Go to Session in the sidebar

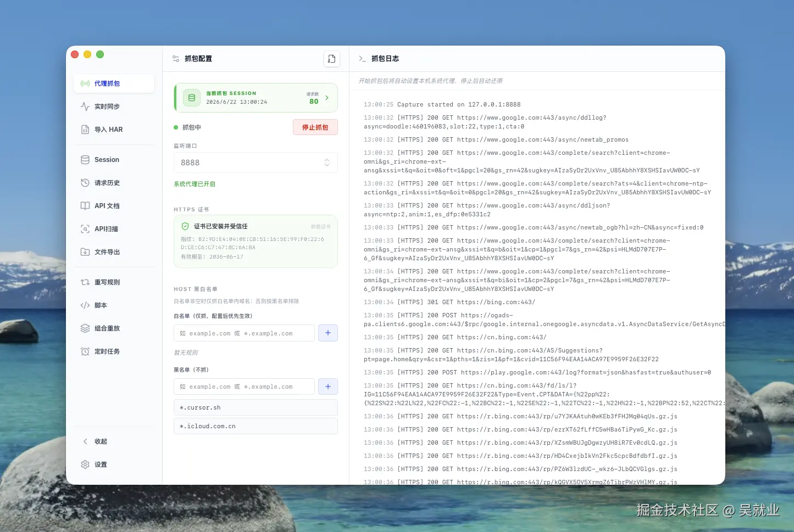(x=114, y=160)
